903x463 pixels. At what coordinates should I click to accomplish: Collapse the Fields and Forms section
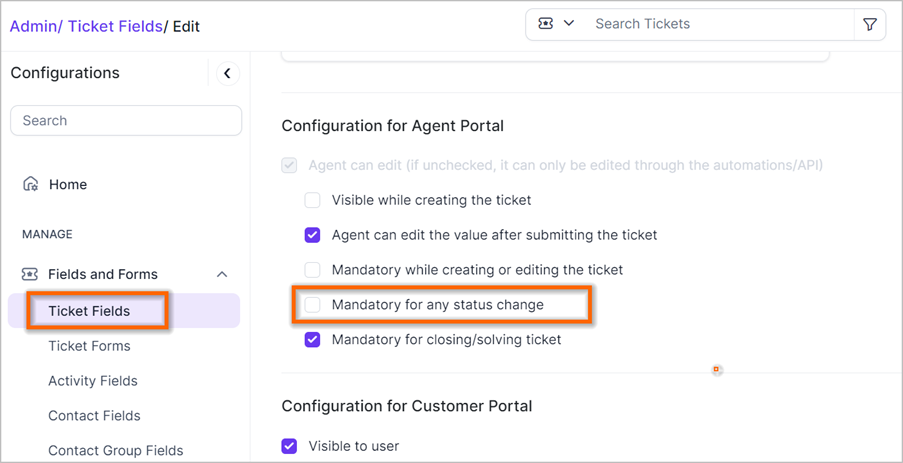pos(222,274)
